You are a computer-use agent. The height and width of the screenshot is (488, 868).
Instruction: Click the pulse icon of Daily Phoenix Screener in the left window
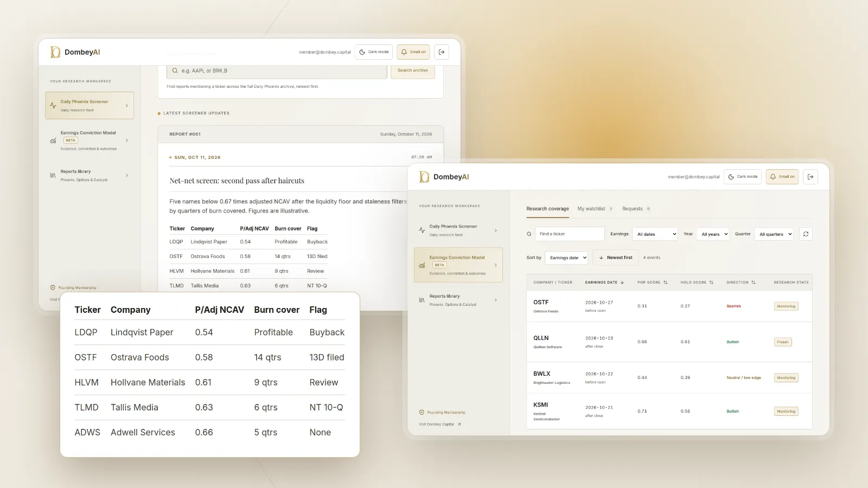point(53,106)
